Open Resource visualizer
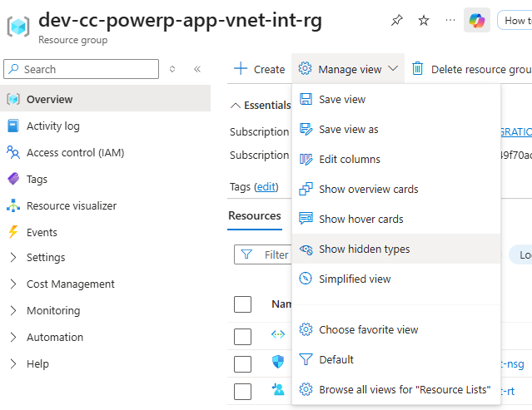The width and height of the screenshot is (532, 410). tap(71, 206)
